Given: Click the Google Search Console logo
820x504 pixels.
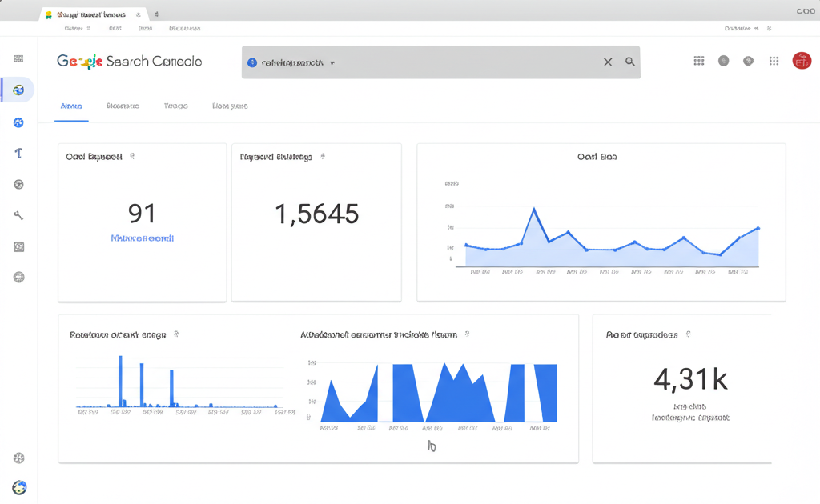Looking at the screenshot, I should 130,62.
